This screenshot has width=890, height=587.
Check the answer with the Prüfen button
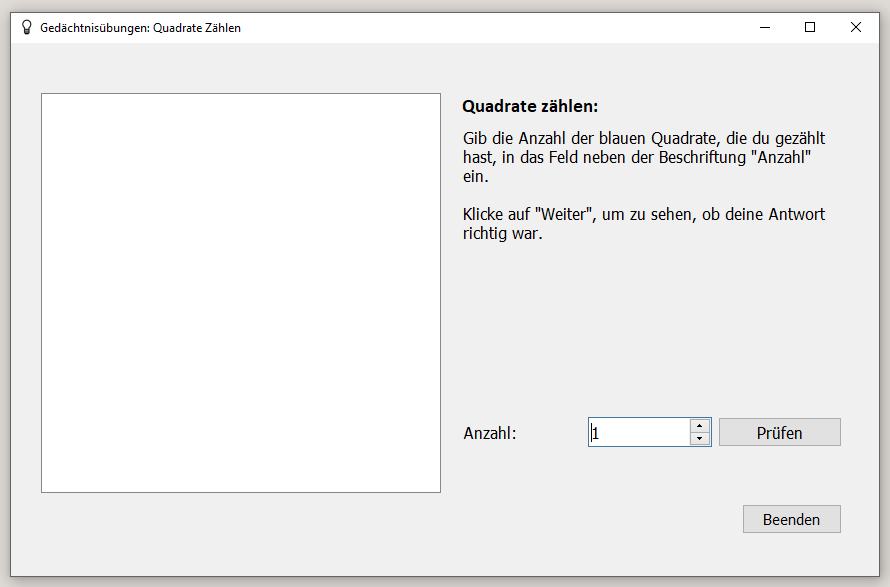(x=779, y=433)
